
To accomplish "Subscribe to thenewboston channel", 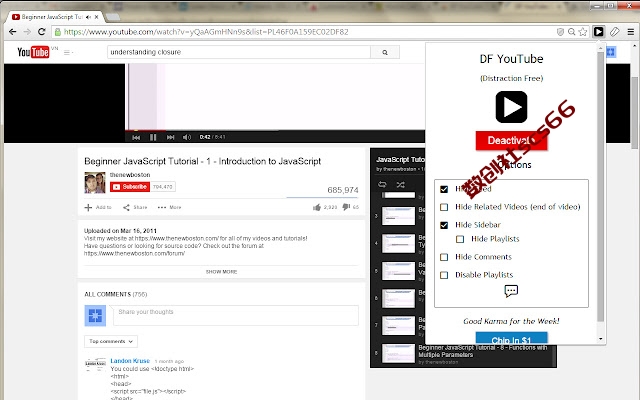I will (x=130, y=187).
